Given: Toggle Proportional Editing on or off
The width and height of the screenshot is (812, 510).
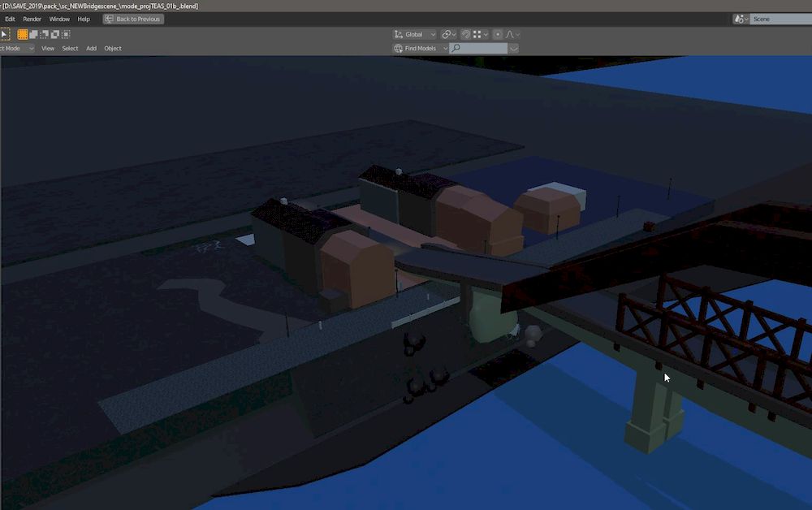Looking at the screenshot, I should point(498,34).
